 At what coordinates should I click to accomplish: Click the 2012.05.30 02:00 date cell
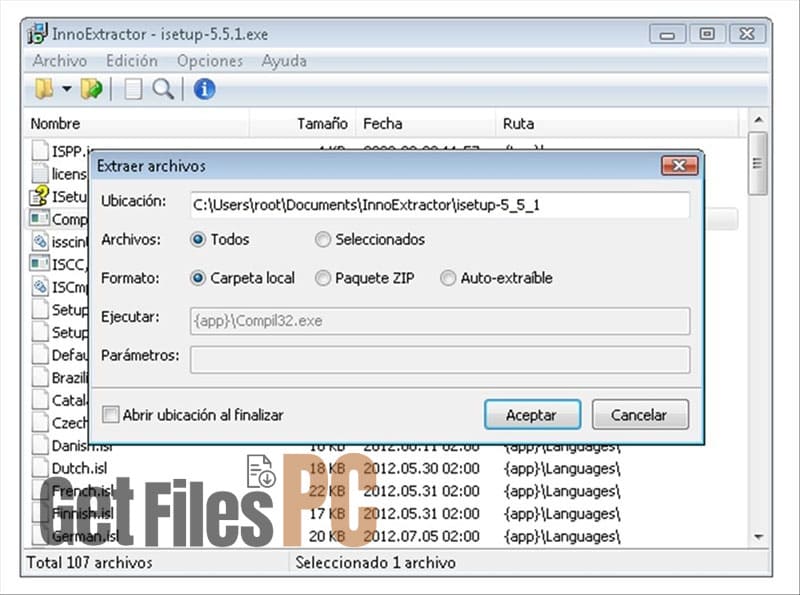tap(421, 468)
